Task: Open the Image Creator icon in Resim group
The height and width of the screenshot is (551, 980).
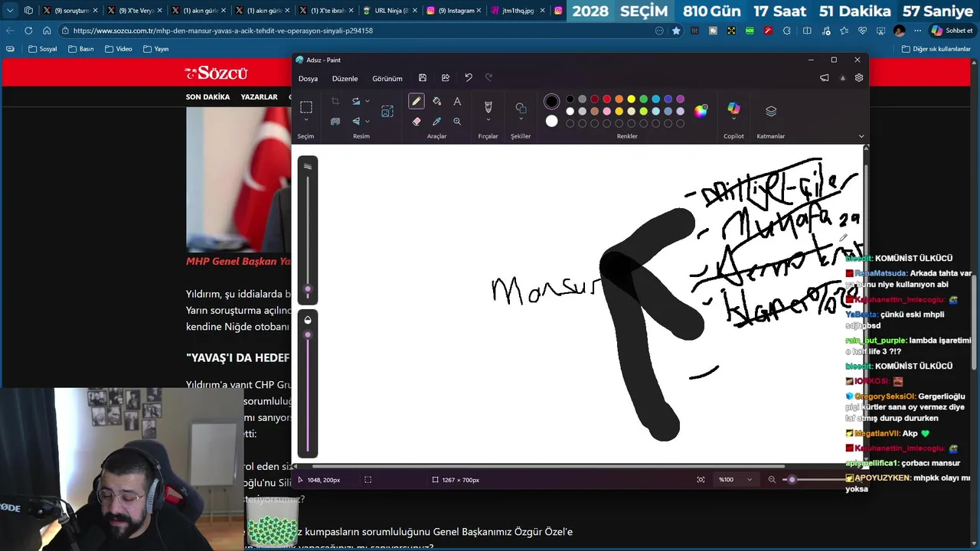Action: click(387, 112)
